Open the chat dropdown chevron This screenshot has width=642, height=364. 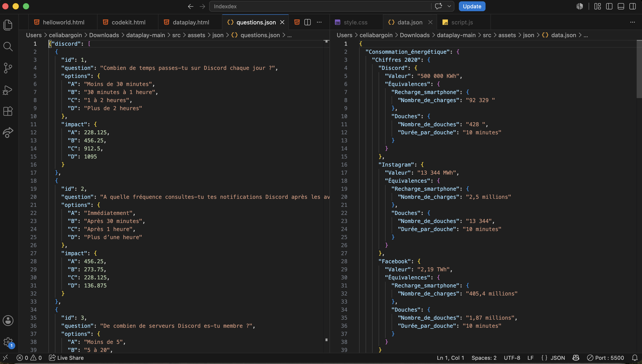click(x=449, y=6)
